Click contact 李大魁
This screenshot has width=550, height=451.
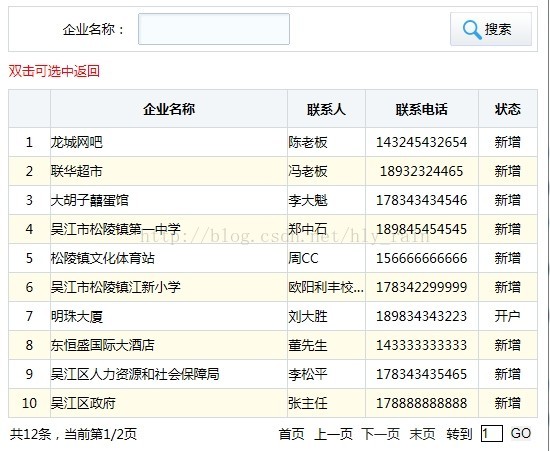pyautogui.click(x=308, y=200)
